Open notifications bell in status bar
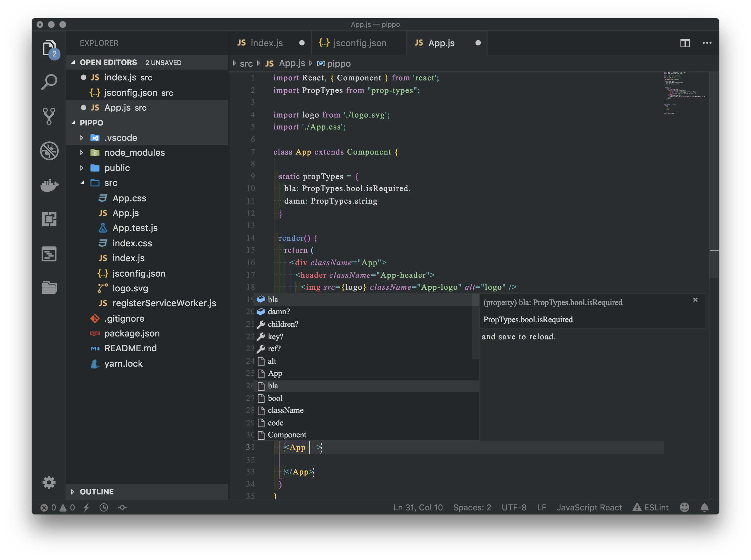 point(704,508)
